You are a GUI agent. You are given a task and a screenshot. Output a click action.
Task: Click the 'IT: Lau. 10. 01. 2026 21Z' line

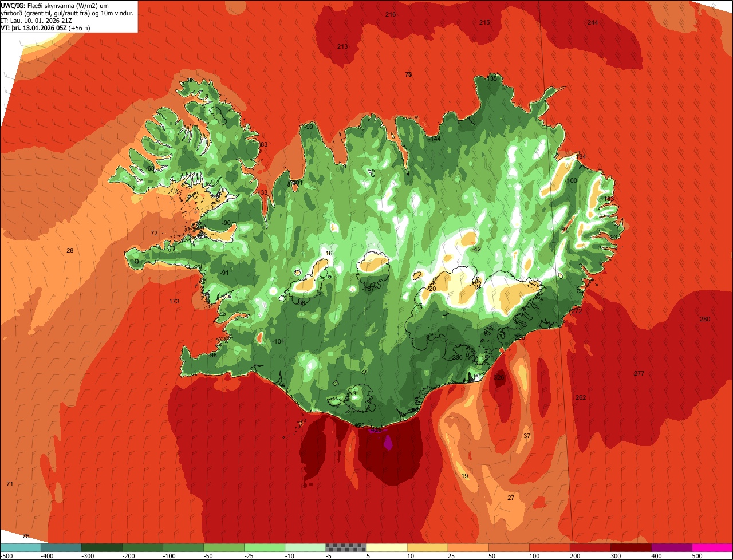[x=36, y=21]
